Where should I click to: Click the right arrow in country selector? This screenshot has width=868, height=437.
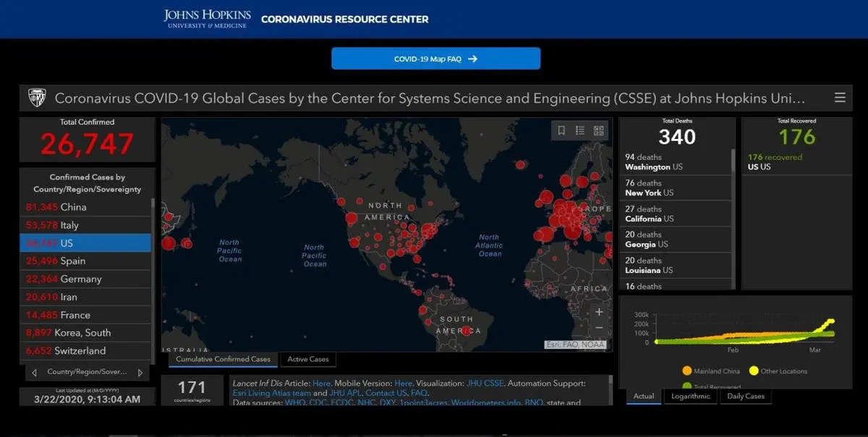pyautogui.click(x=140, y=373)
